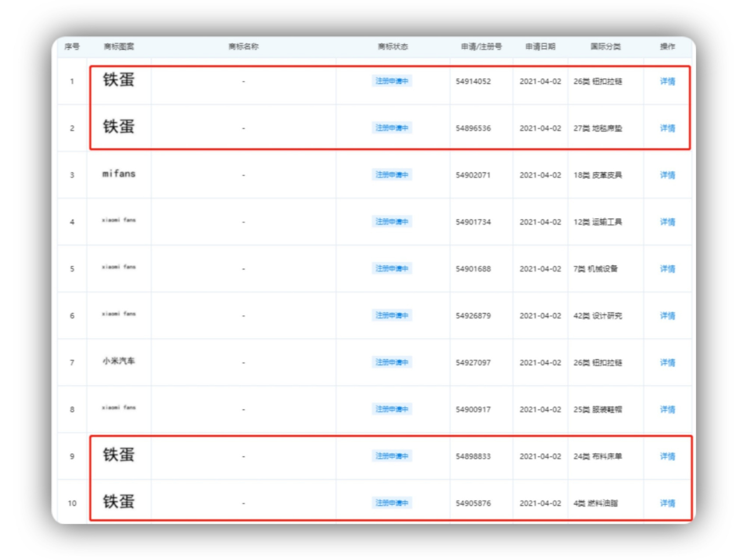Image resolution: width=747 pixels, height=560 pixels.
Task: Click the 操作 column header
Action: 667,46
